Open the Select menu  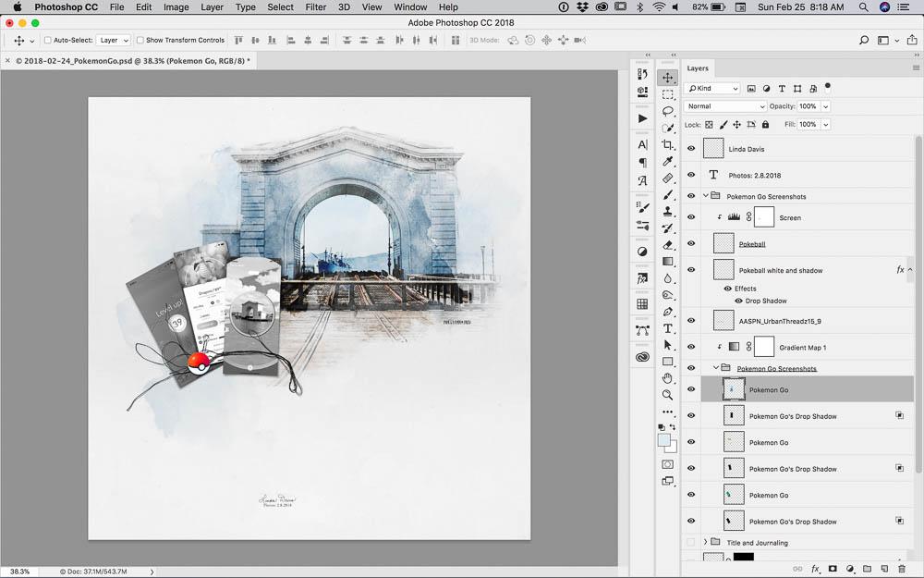(281, 7)
